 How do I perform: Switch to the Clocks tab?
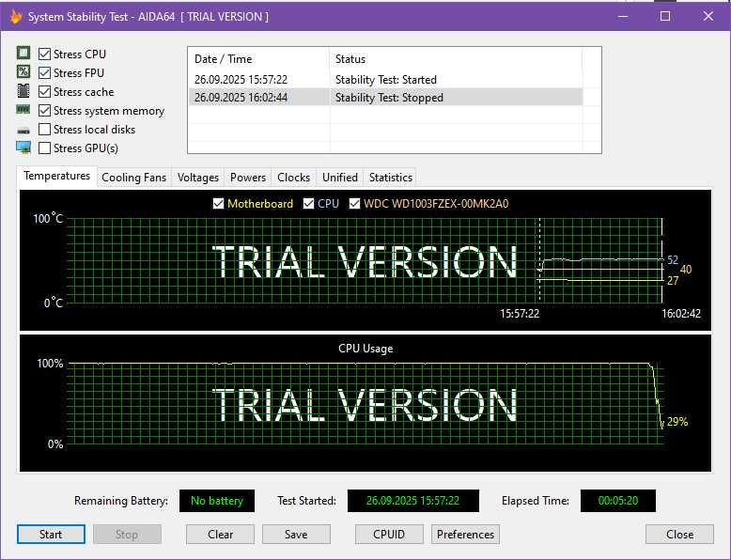click(x=293, y=178)
